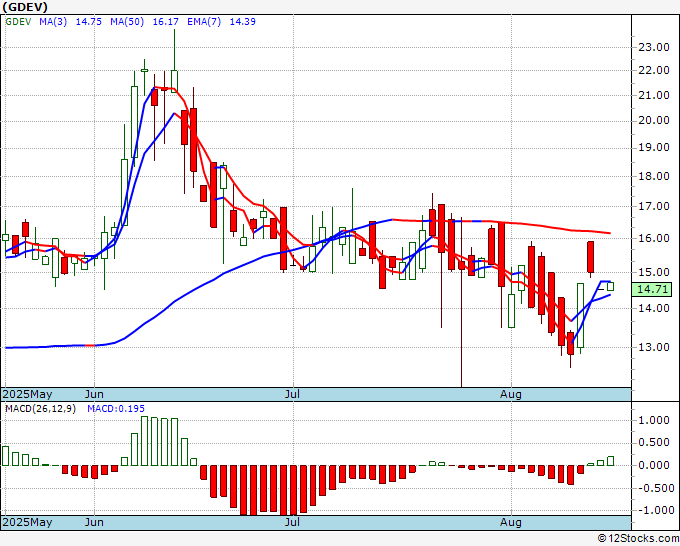
Task: Click the 20.00 price axis label
Action: 654,121
